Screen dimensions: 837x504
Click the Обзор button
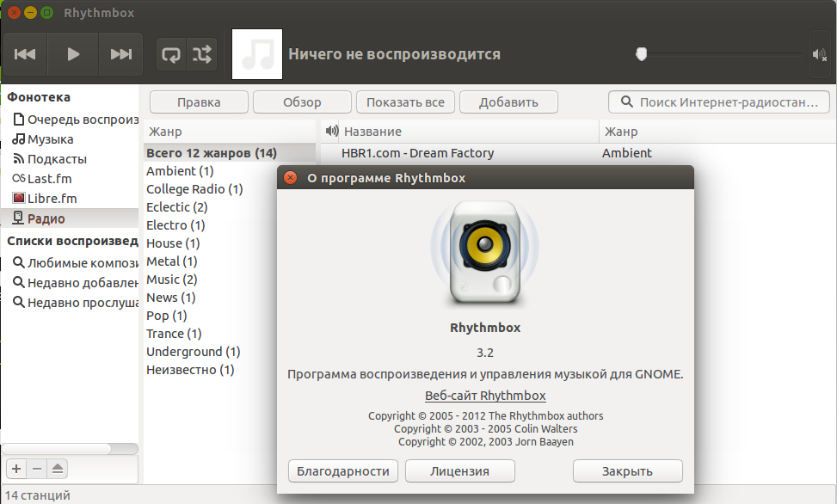coord(302,102)
